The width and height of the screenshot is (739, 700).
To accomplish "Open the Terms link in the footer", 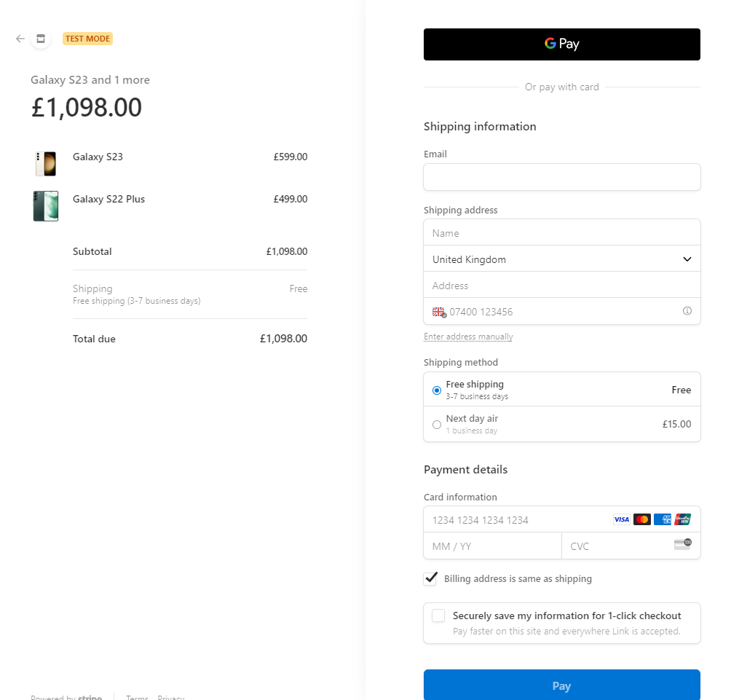I will (x=137, y=697).
